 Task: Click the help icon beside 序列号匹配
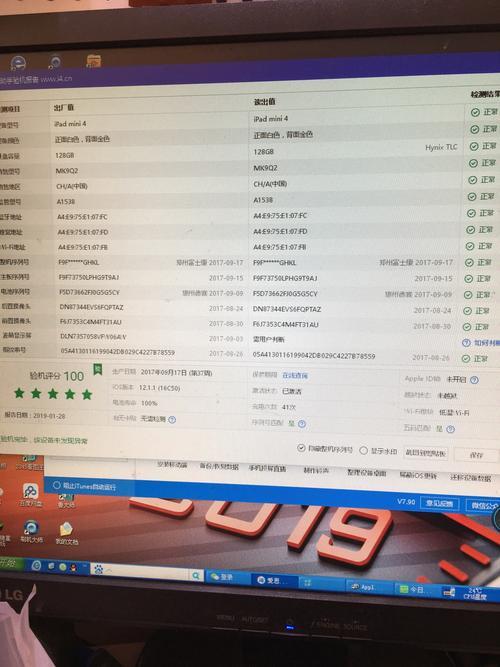[x=302, y=424]
